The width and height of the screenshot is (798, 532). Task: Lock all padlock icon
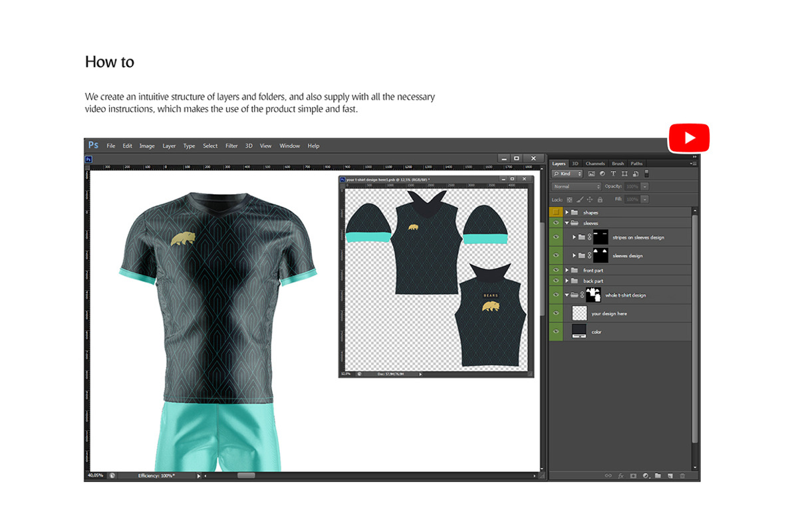600,199
